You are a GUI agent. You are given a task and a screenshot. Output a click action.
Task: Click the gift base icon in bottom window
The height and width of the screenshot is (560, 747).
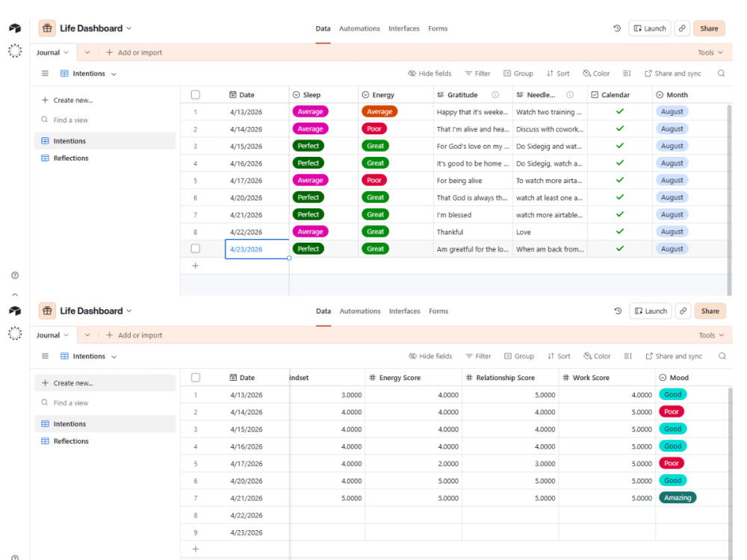(47, 311)
